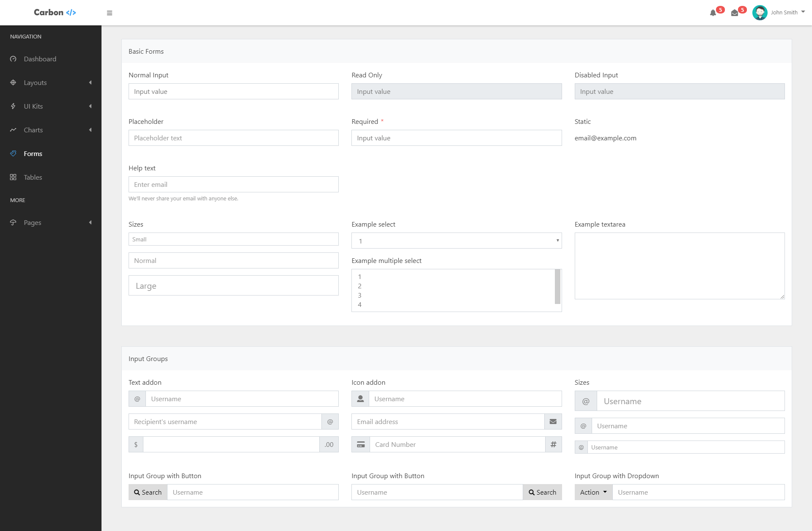Click the Search button right of the Username field
This screenshot has width=812, height=531.
click(x=542, y=493)
